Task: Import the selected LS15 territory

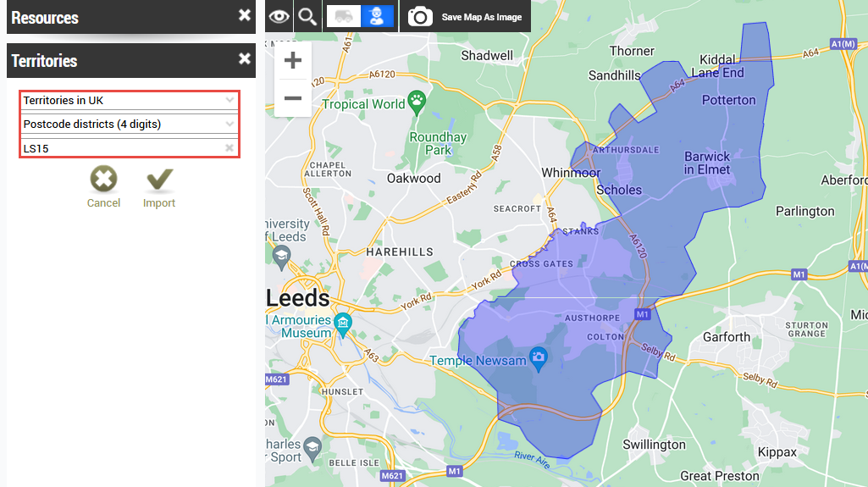Action: click(158, 180)
